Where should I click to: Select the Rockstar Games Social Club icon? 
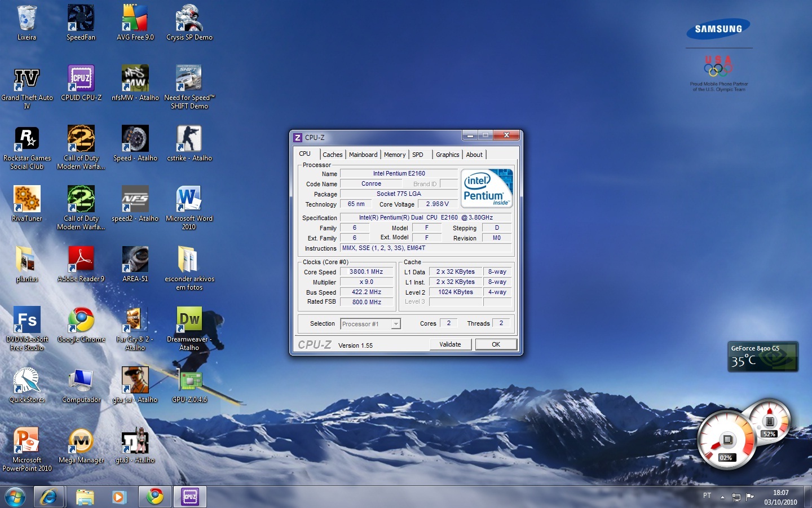(x=27, y=147)
